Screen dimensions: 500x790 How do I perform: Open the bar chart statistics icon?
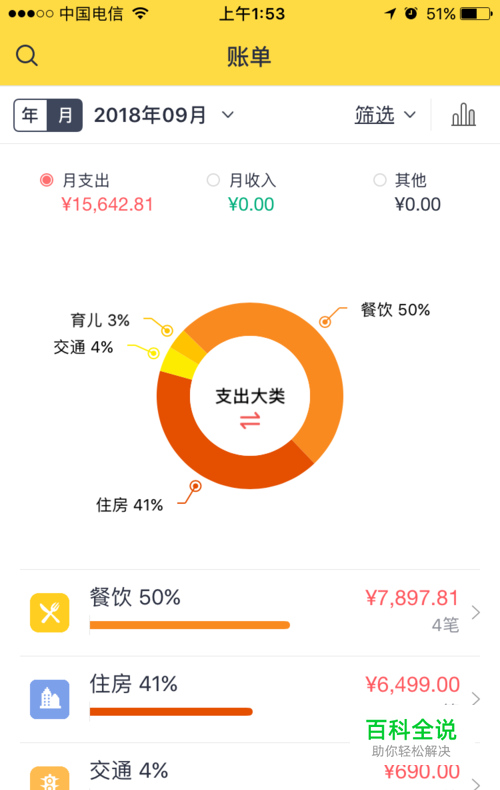pos(463,114)
